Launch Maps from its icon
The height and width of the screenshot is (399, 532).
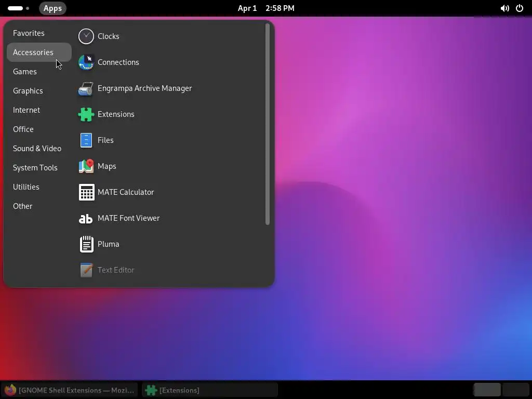click(x=86, y=166)
